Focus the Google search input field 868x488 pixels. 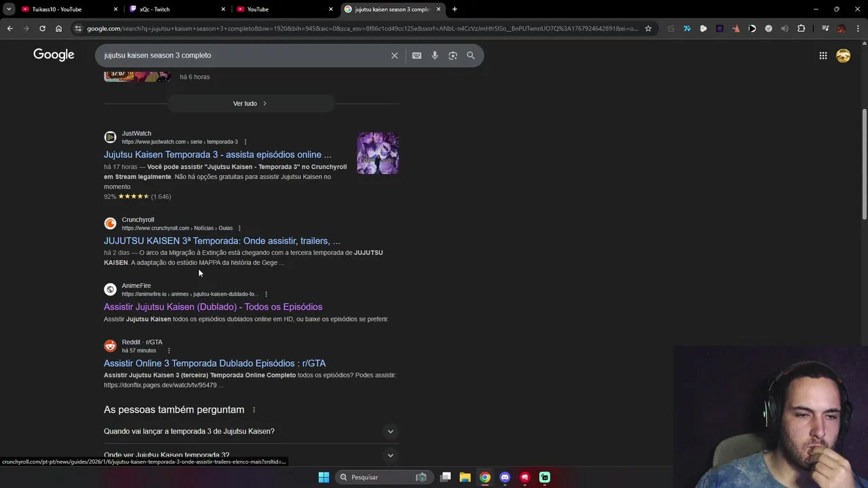coord(244,56)
